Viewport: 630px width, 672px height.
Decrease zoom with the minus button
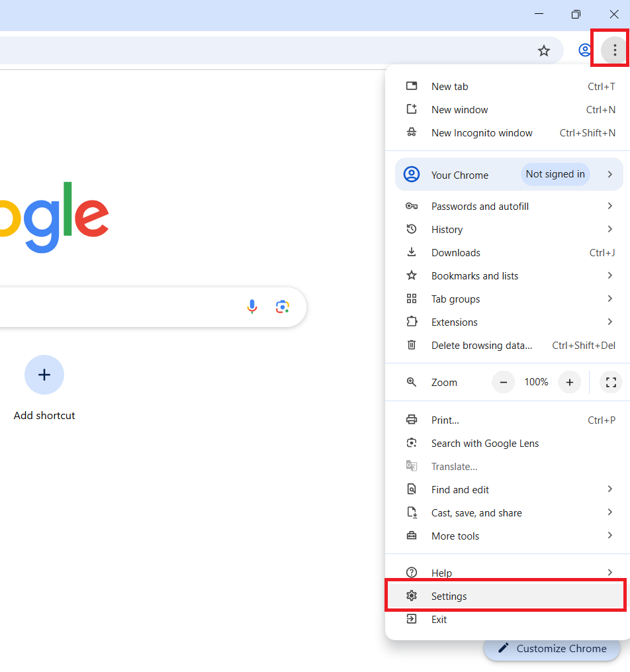tap(503, 382)
